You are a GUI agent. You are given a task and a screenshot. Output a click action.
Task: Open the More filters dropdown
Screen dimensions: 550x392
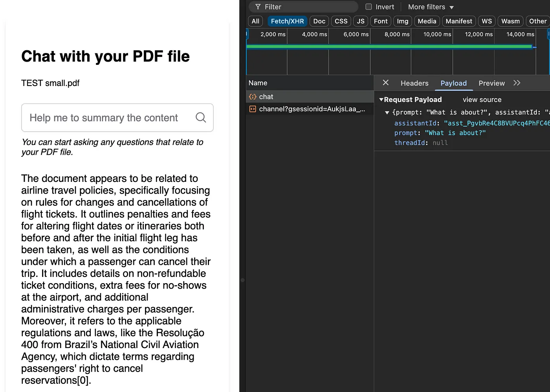[x=431, y=7]
